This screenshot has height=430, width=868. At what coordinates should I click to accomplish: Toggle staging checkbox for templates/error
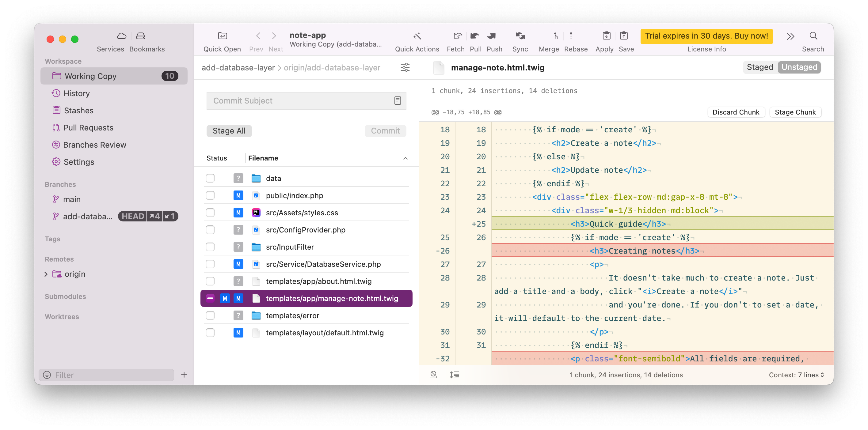point(210,315)
